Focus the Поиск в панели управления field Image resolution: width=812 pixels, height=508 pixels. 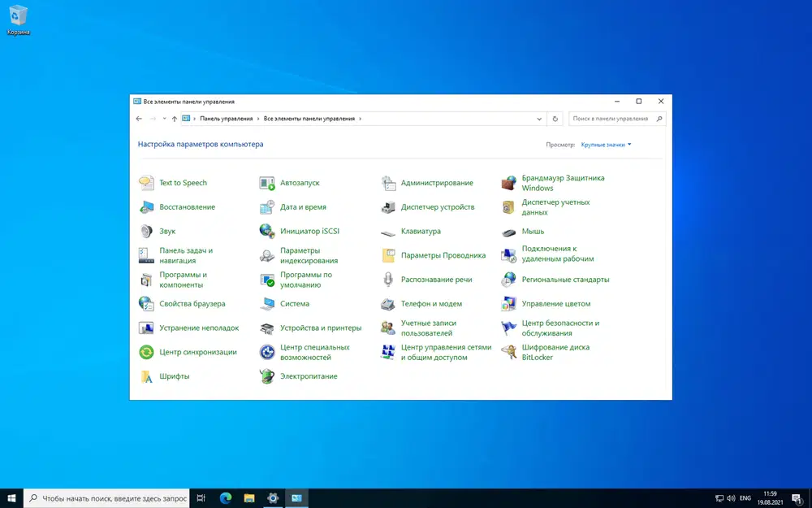[x=617, y=119]
